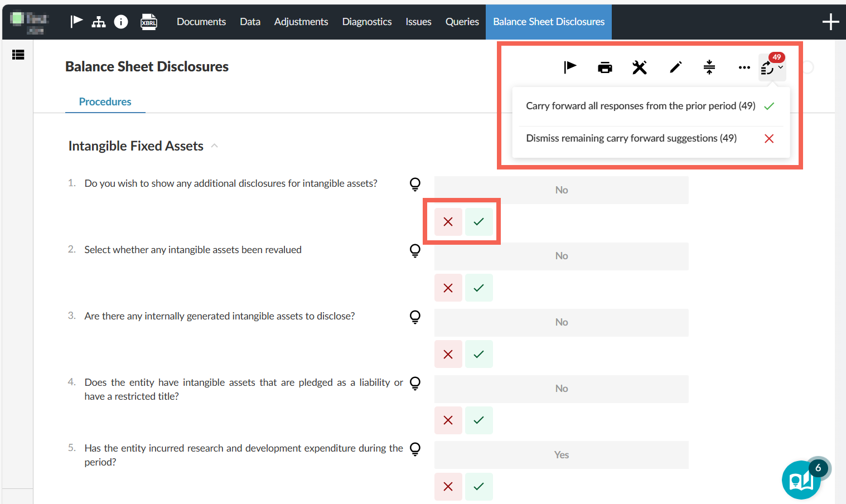Add a new tab with the plus icon
The image size is (846, 504).
(830, 22)
